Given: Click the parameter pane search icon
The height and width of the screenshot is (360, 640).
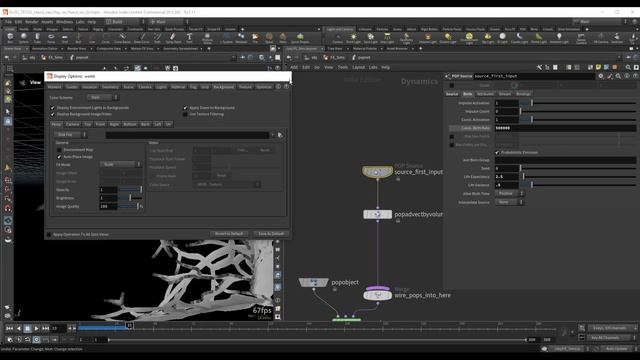Looking at the screenshot, I should point(618,76).
